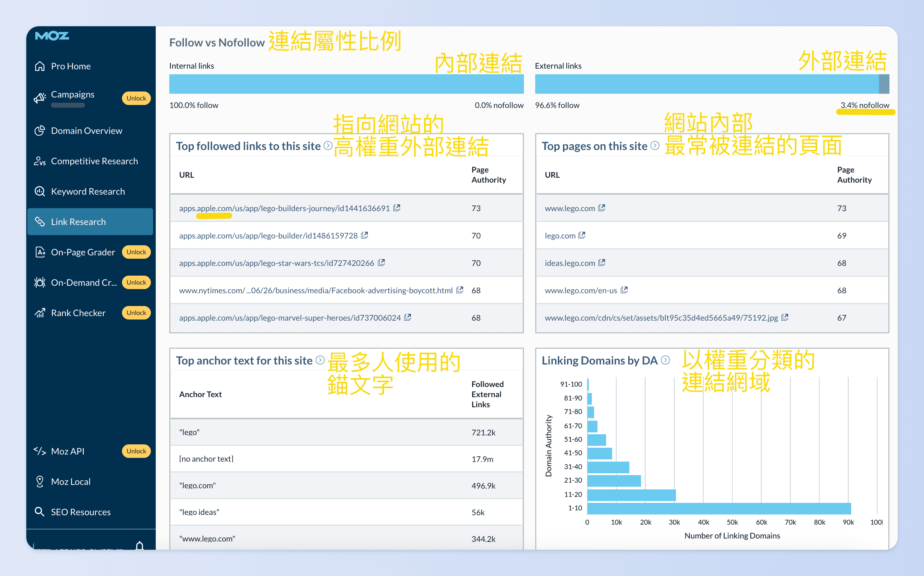
Task: Expand Top anchor text for this site
Action: coord(320,360)
